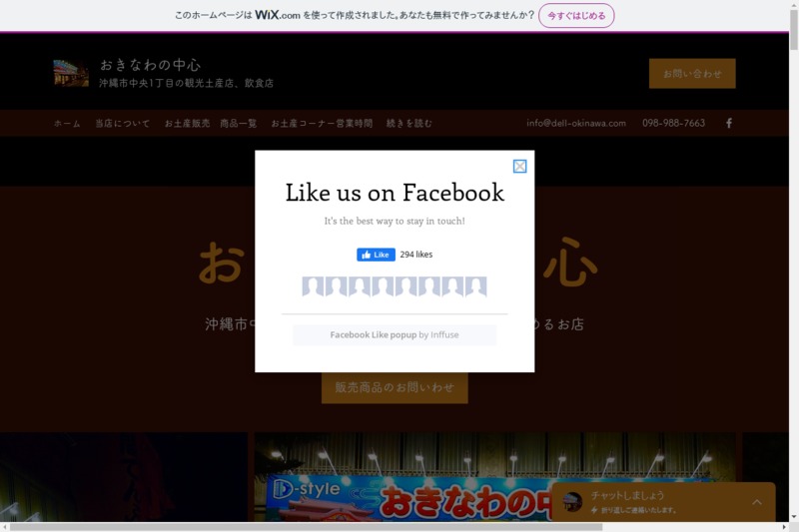Click the 今すぐはじめる Wix button
This screenshot has height=532, width=799.
tap(576, 15)
